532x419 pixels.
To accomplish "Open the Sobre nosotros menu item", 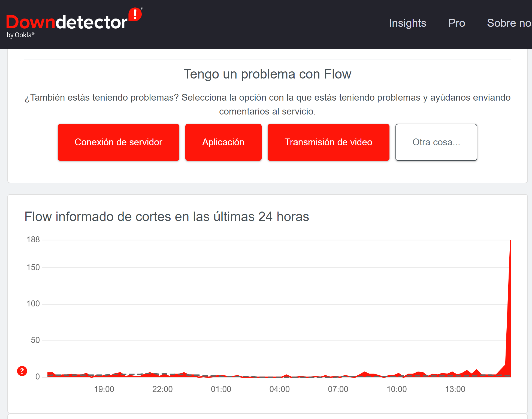I will click(x=509, y=23).
